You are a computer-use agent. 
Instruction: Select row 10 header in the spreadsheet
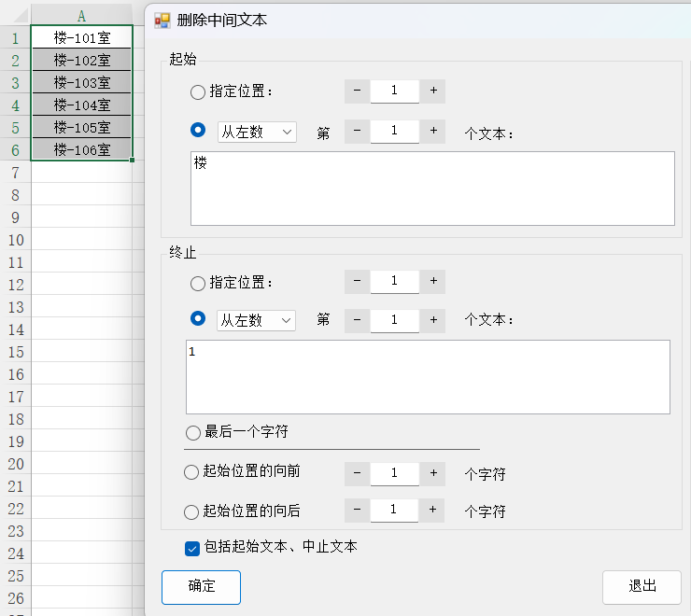click(15, 240)
